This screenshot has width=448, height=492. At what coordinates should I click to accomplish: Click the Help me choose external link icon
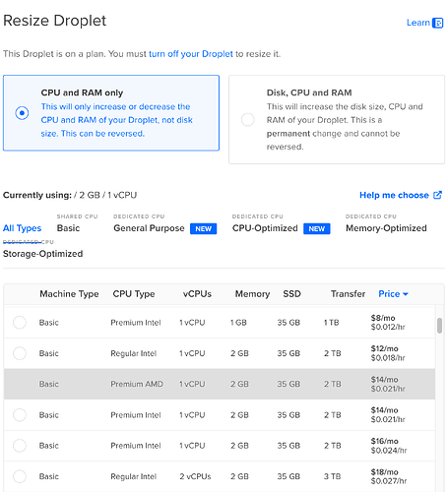click(x=437, y=195)
